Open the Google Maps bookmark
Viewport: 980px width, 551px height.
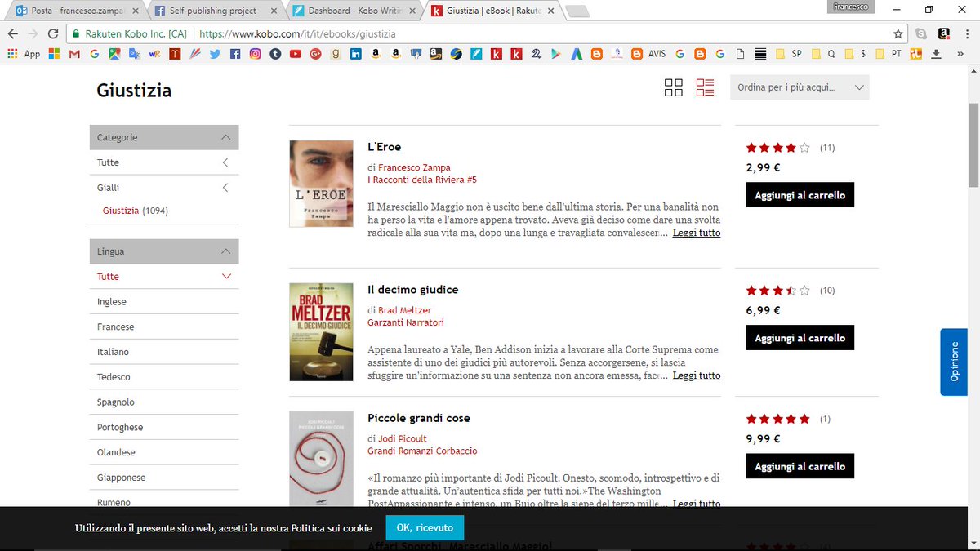tap(114, 54)
